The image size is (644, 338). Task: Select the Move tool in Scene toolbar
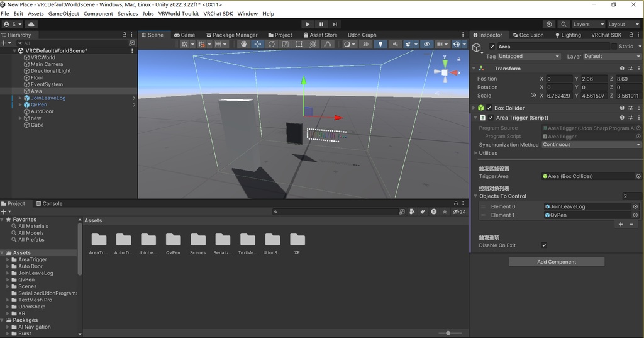point(257,44)
